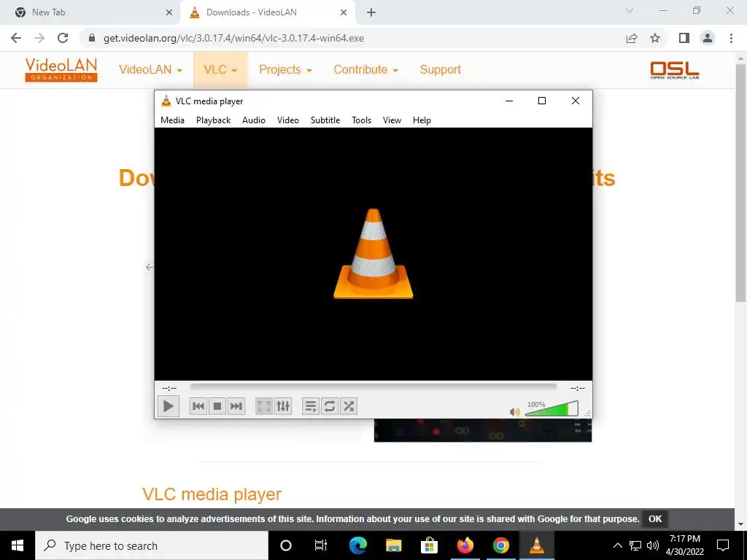Click the VLC cone title bar icon
This screenshot has width=747, height=560.
pyautogui.click(x=166, y=101)
